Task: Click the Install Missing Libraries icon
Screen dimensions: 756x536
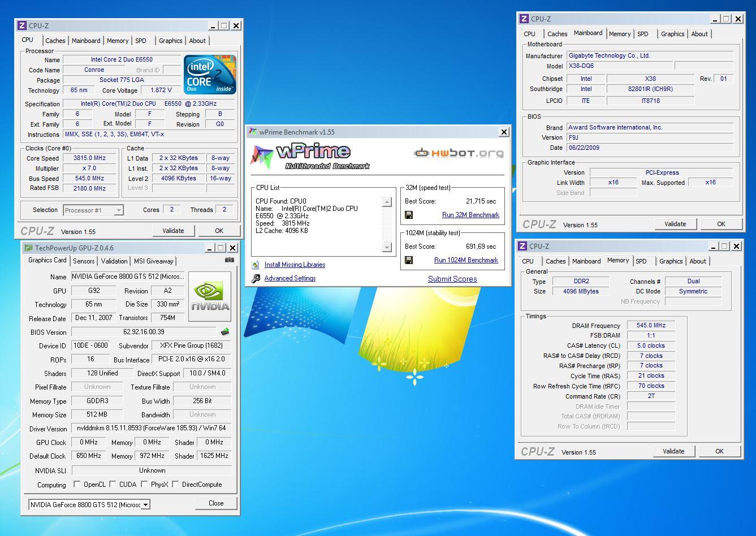Action: click(256, 265)
